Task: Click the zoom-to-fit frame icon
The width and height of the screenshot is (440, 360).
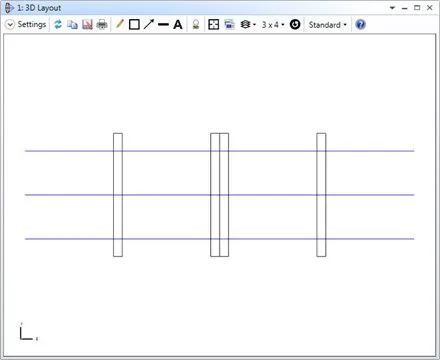Action: tap(214, 25)
